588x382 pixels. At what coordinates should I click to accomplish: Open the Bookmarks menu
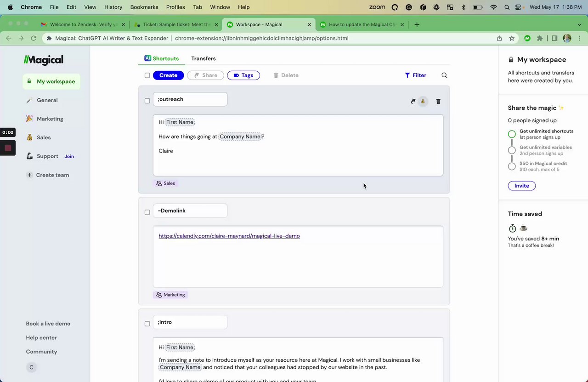pyautogui.click(x=144, y=7)
